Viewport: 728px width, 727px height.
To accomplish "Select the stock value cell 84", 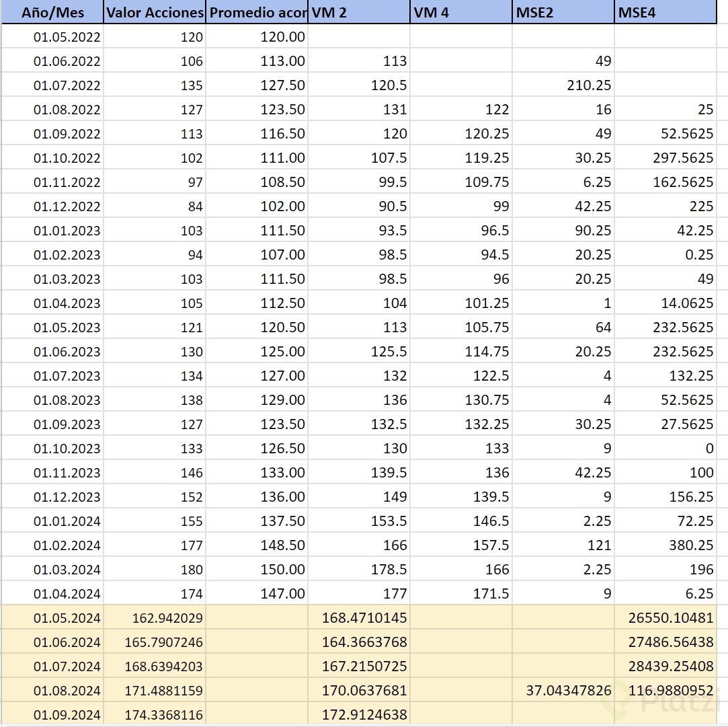I will (155, 206).
